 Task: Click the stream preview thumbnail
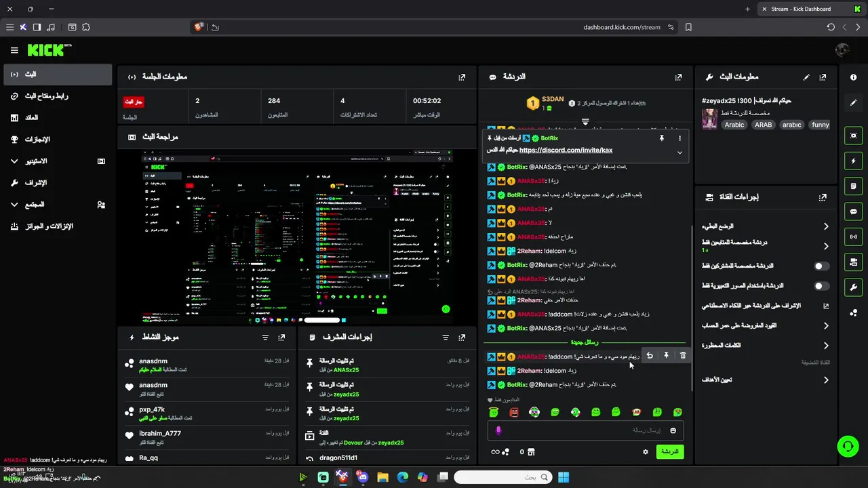(298, 238)
